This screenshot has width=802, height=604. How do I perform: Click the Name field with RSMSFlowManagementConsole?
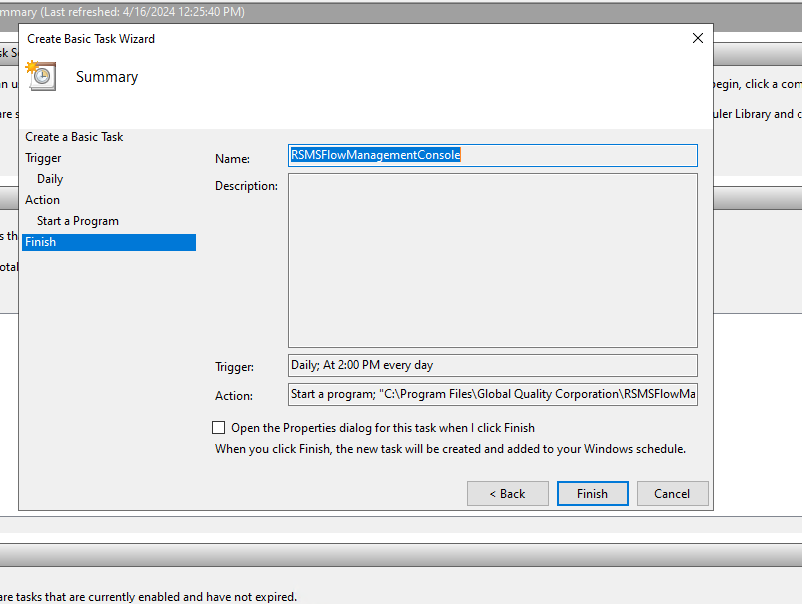click(x=493, y=155)
